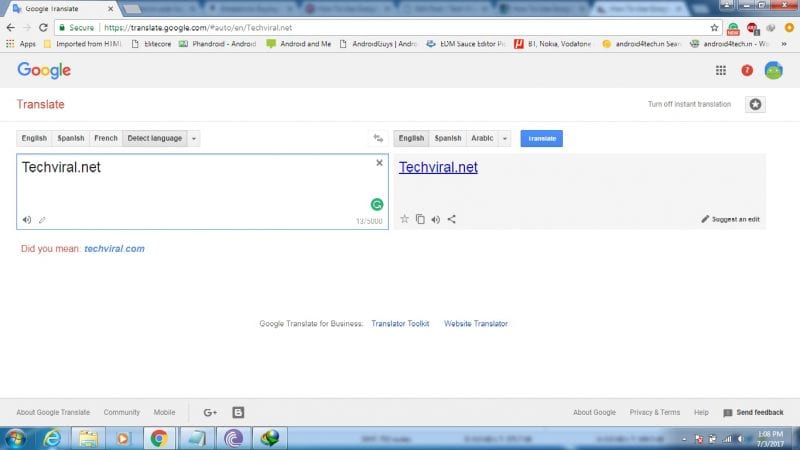800x450 pixels.
Task: Open handwriting pencil icon in source box
Action: click(x=42, y=220)
